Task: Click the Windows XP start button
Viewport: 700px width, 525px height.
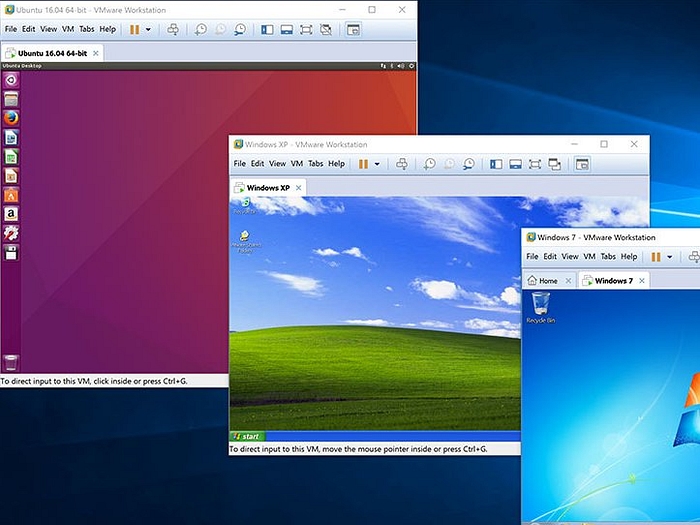Action: [x=246, y=436]
